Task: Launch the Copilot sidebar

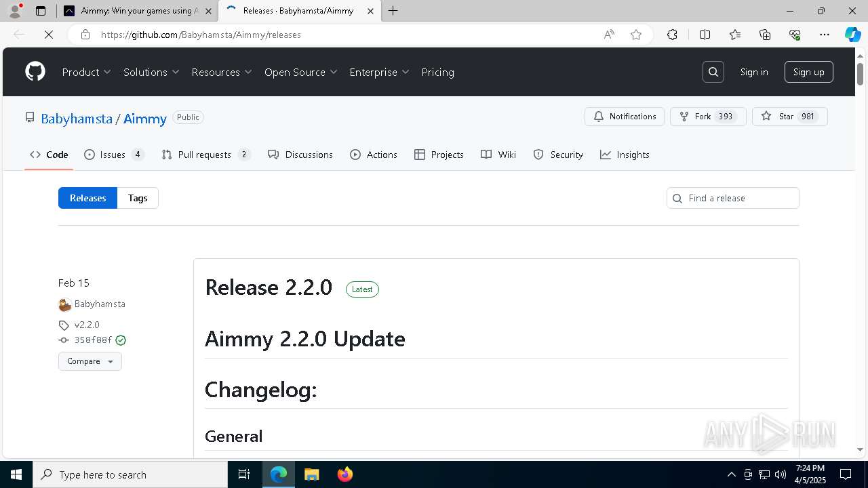Action: [x=852, y=35]
